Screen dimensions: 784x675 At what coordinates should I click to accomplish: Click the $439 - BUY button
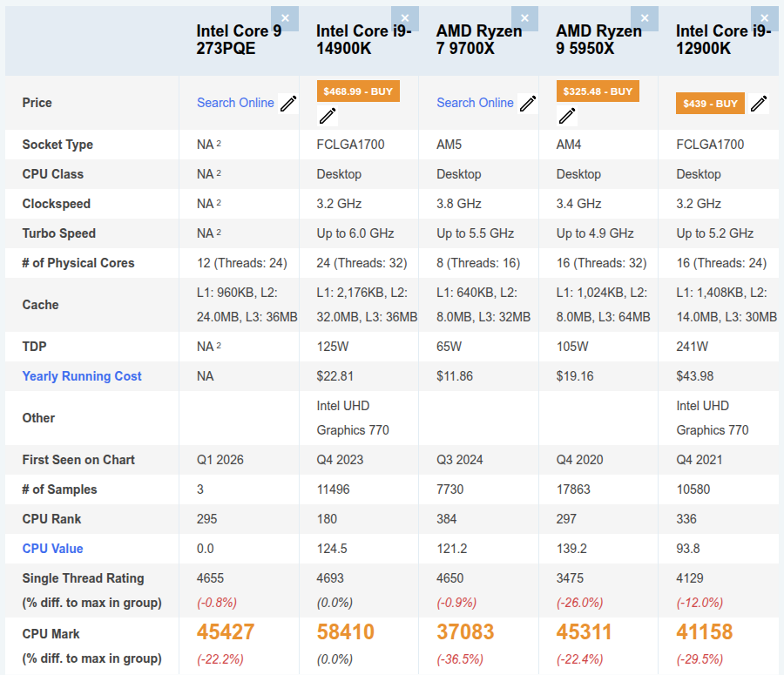[x=710, y=104]
